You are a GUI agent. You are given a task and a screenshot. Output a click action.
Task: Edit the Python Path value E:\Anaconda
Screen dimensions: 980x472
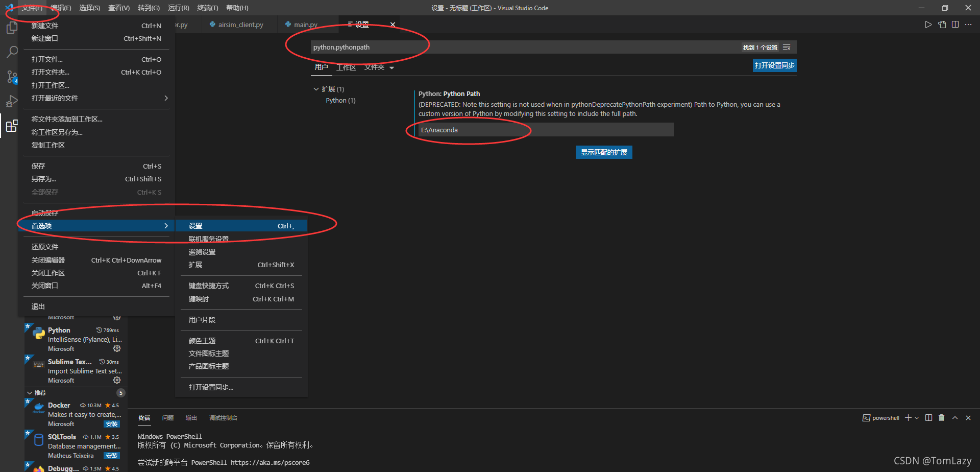[546, 130]
